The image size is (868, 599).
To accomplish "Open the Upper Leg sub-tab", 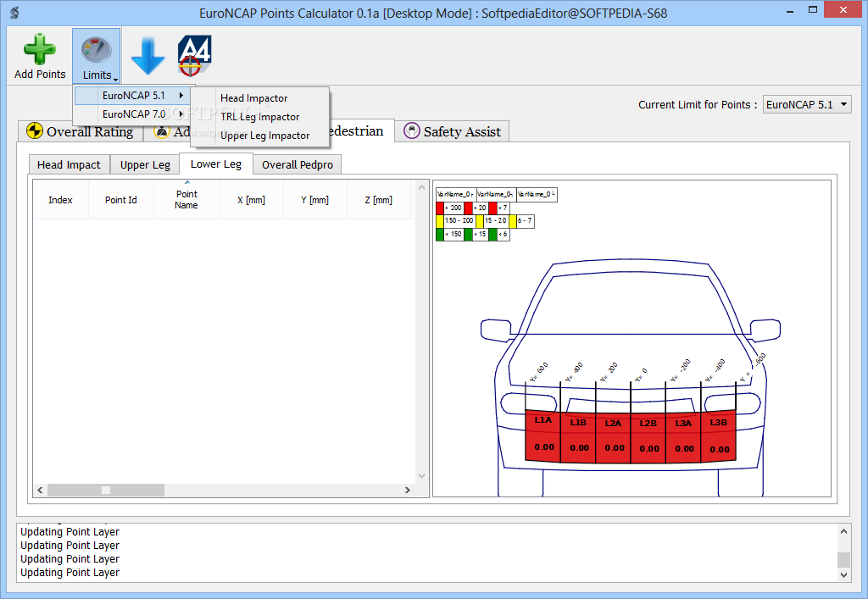I will (x=145, y=165).
